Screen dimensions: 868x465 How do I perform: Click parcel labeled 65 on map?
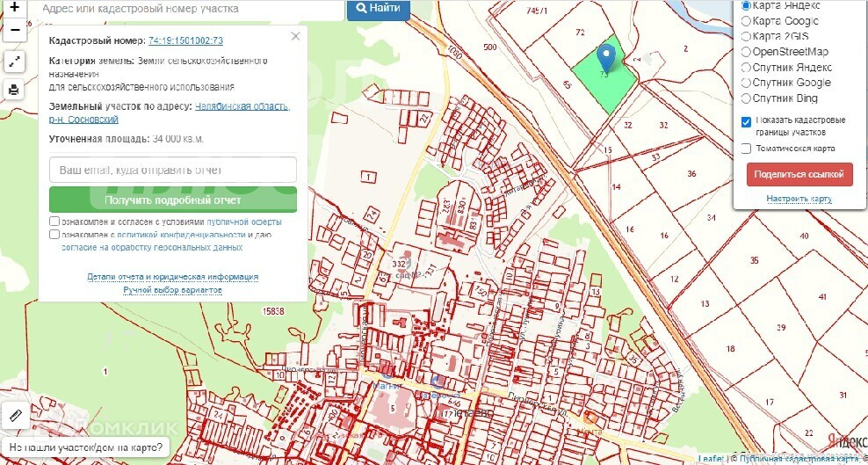pyautogui.click(x=567, y=84)
